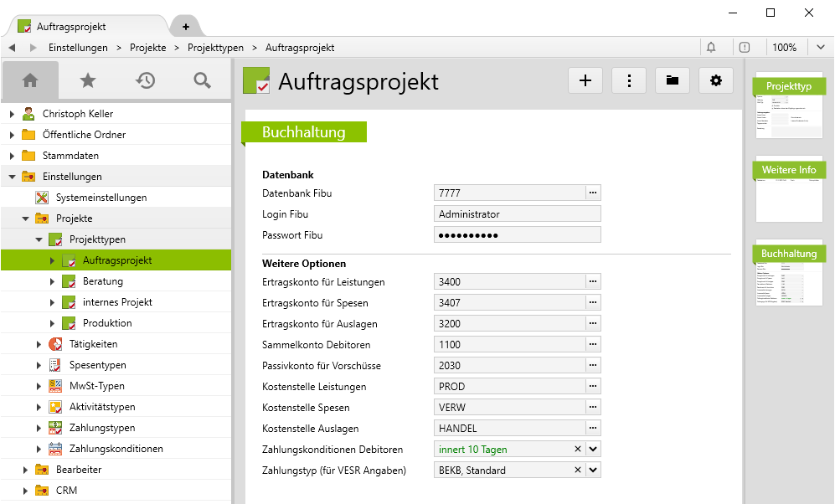The width and height of the screenshot is (835, 504).
Task: Open the Weitere Info page thumbnail
Action: 788,189
